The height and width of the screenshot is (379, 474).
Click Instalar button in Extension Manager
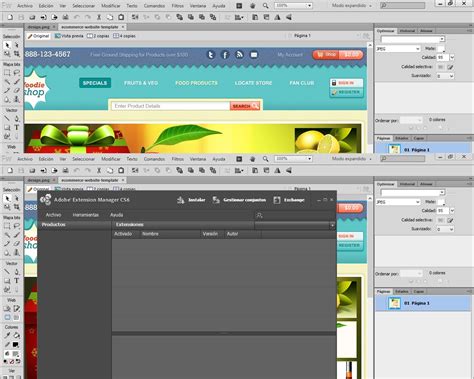tap(191, 200)
